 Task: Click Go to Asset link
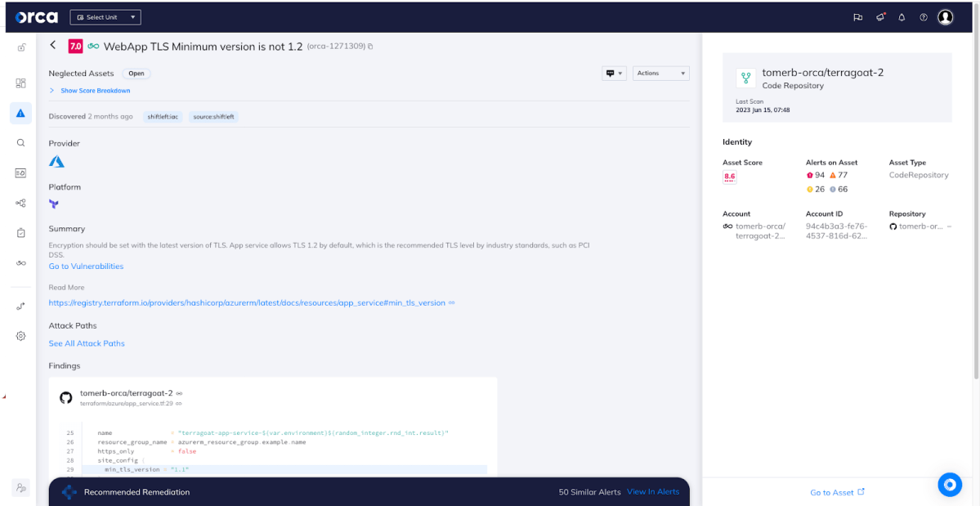pyautogui.click(x=838, y=492)
